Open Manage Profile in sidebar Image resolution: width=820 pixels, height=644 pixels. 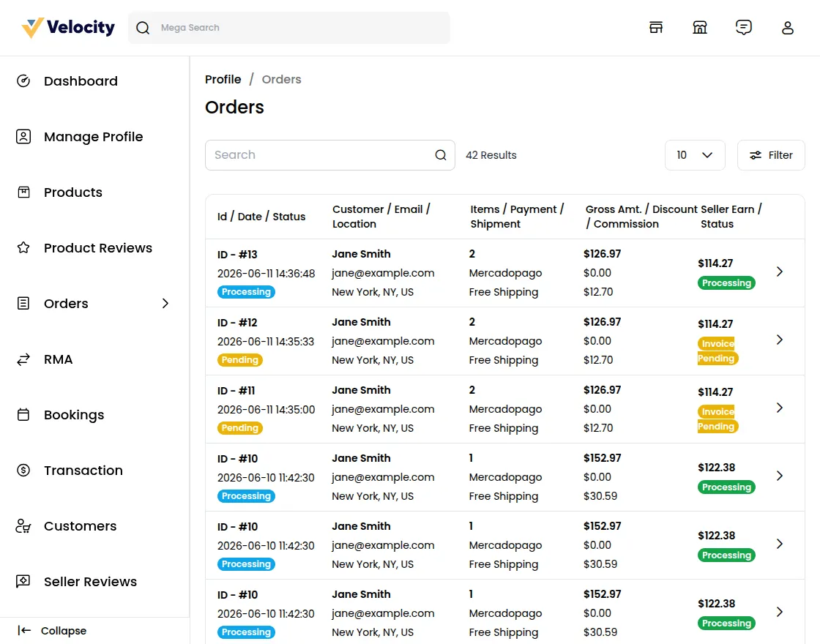click(94, 136)
